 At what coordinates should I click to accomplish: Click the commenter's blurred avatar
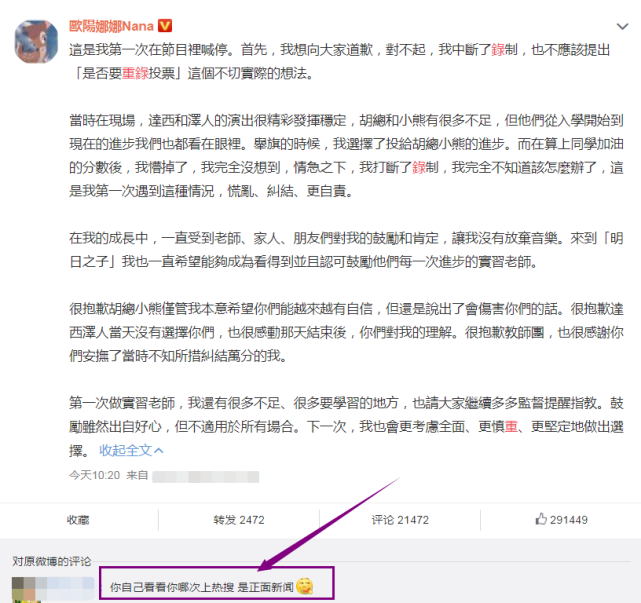[x=26, y=590]
